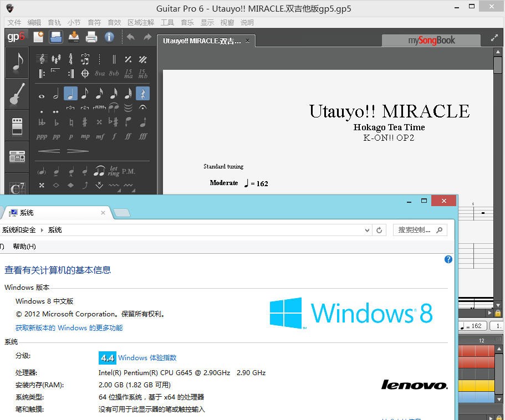Click the 8vb ottava icon

(114, 74)
